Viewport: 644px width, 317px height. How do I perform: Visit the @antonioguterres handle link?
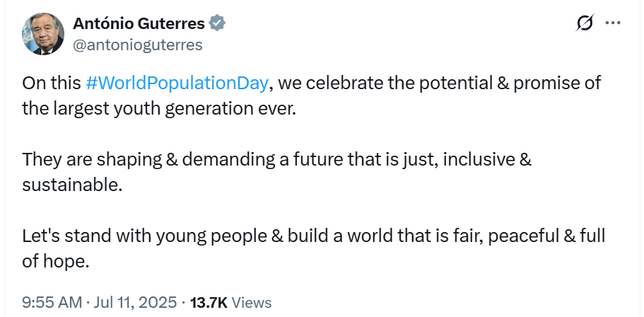pyautogui.click(x=138, y=45)
